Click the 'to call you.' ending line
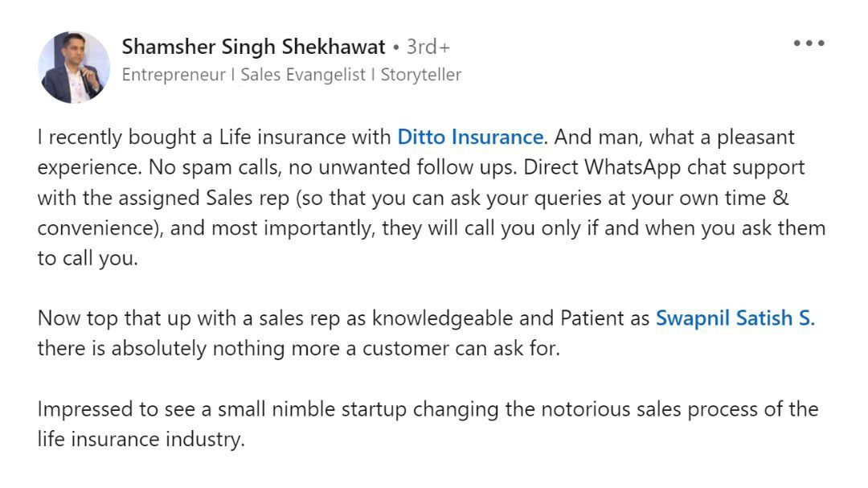Screen dimensions: 868x488 [88, 258]
